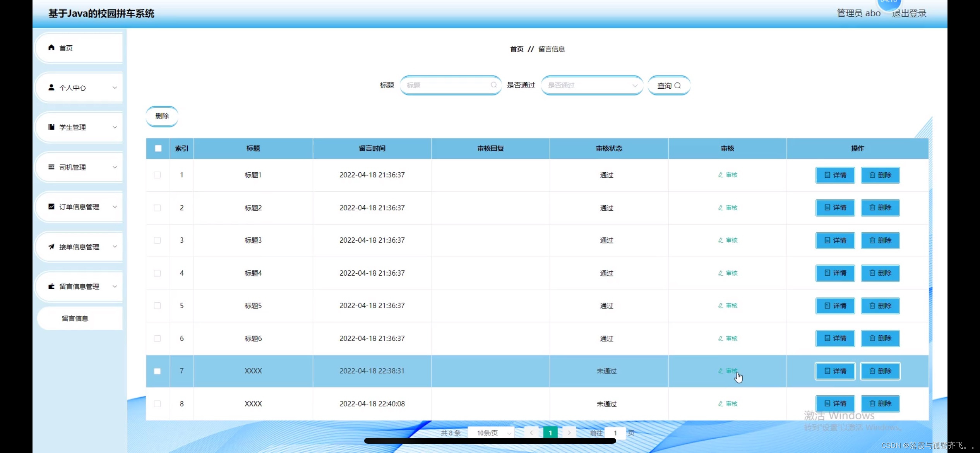Click the 学生管理 sidebar icon
Image resolution: width=980 pixels, height=453 pixels.
(x=51, y=127)
